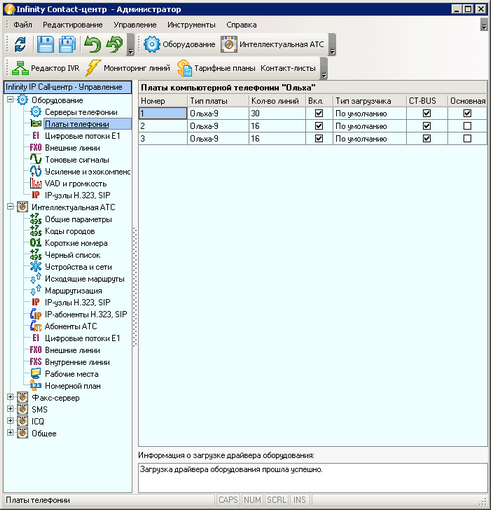
Task: Sort by Тип загрузчика column header
Action: pyautogui.click(x=369, y=101)
